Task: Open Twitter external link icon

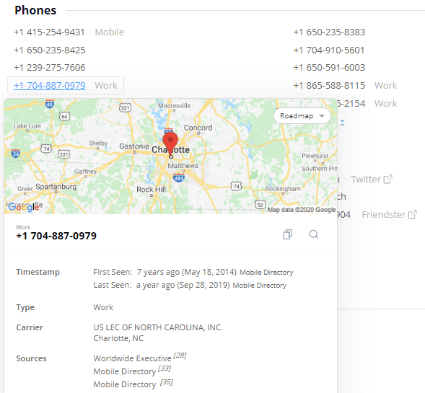Action: point(388,179)
